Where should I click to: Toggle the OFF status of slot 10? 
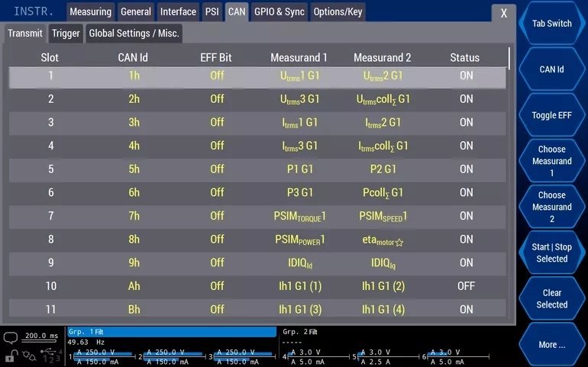pos(466,286)
